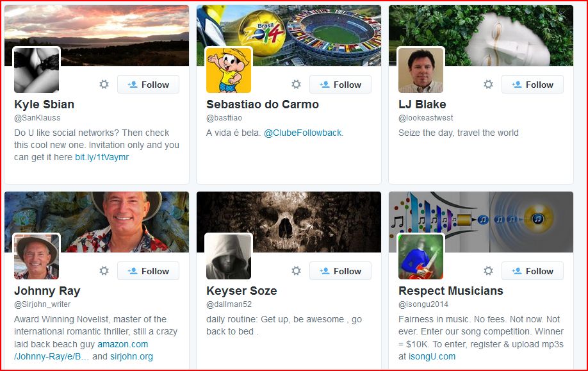Open gear settings for Sebastiao do Carmo
Viewport: 588px width, 371px height.
296,85
